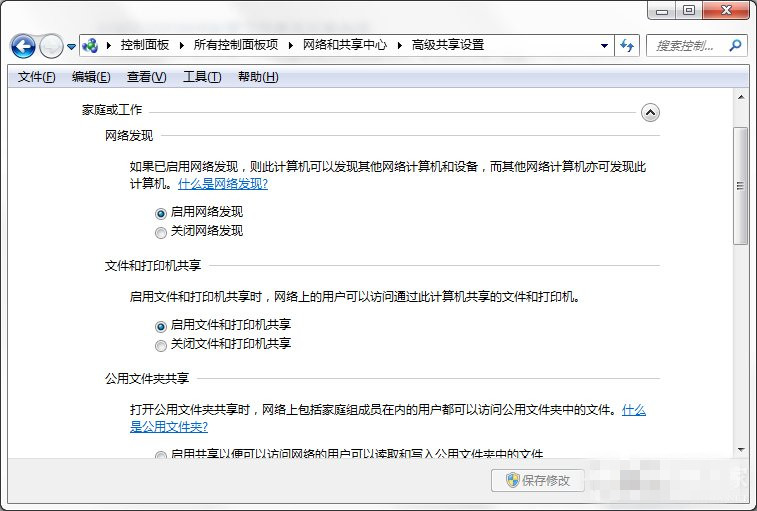Click the 高级共享设置 breadcrumb
The image size is (757, 511).
[x=448, y=45]
